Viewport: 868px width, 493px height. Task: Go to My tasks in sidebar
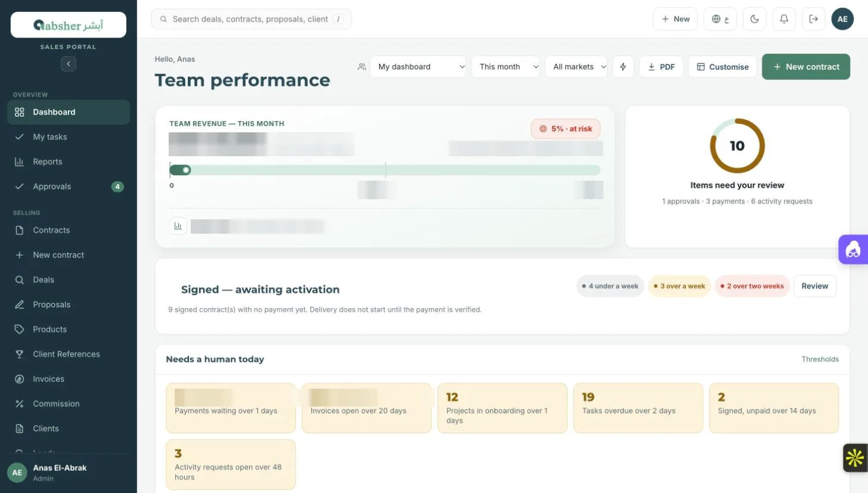[x=69, y=137]
